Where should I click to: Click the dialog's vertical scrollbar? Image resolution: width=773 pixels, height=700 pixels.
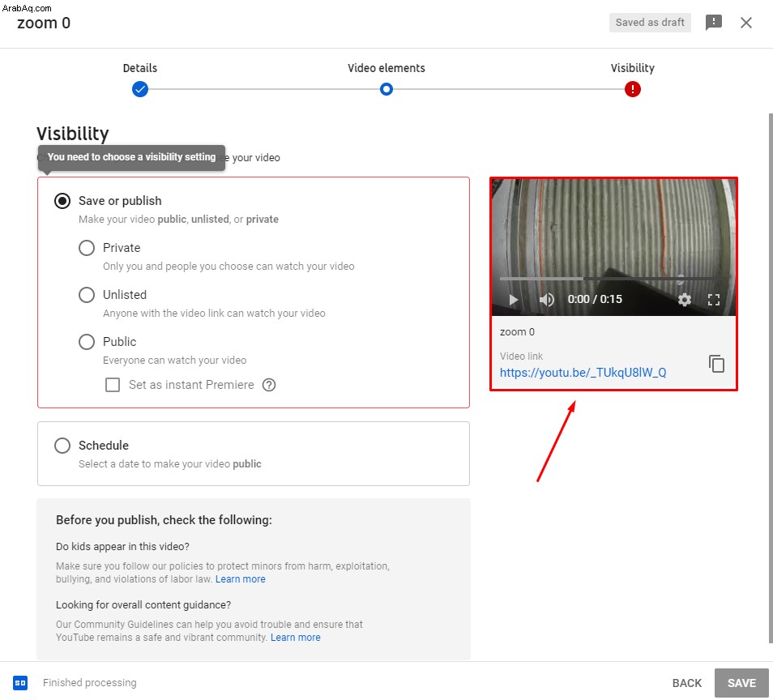tap(770, 378)
